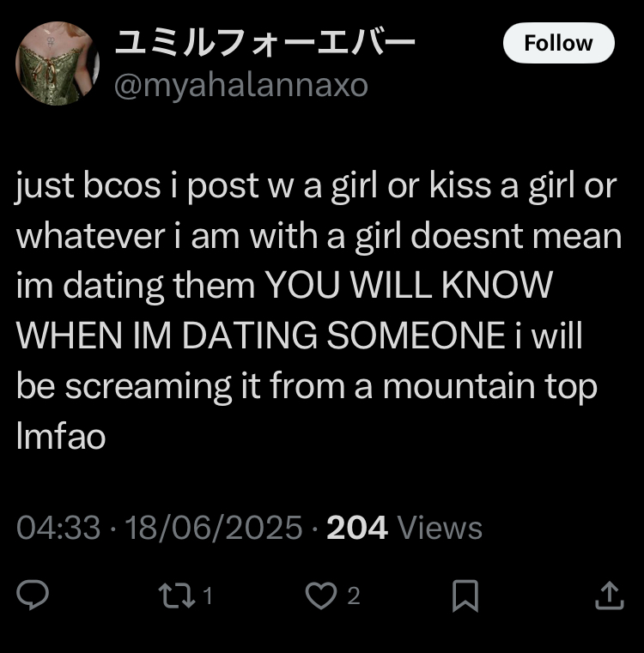Click the word 'lmfao' ending the tweet
644x653 pixels.
(61, 436)
